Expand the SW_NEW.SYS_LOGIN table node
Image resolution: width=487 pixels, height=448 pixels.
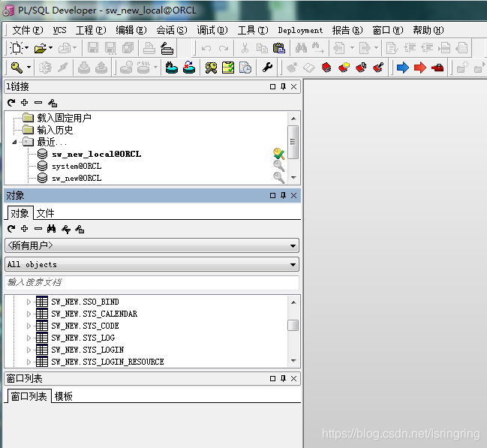(29, 350)
